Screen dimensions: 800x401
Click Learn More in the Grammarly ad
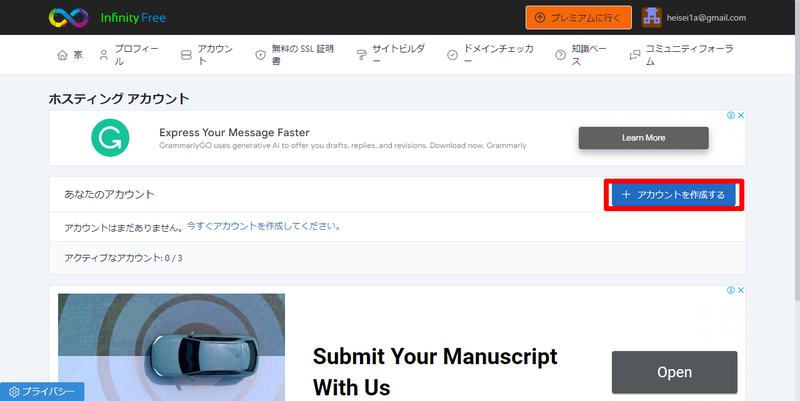click(643, 138)
